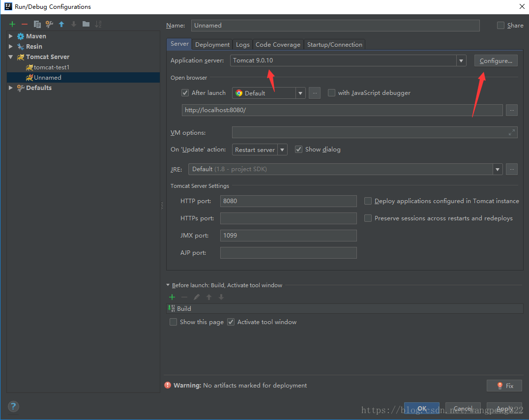The width and height of the screenshot is (529, 420).
Task: Collapse the Tomcat Server node
Action: point(10,57)
